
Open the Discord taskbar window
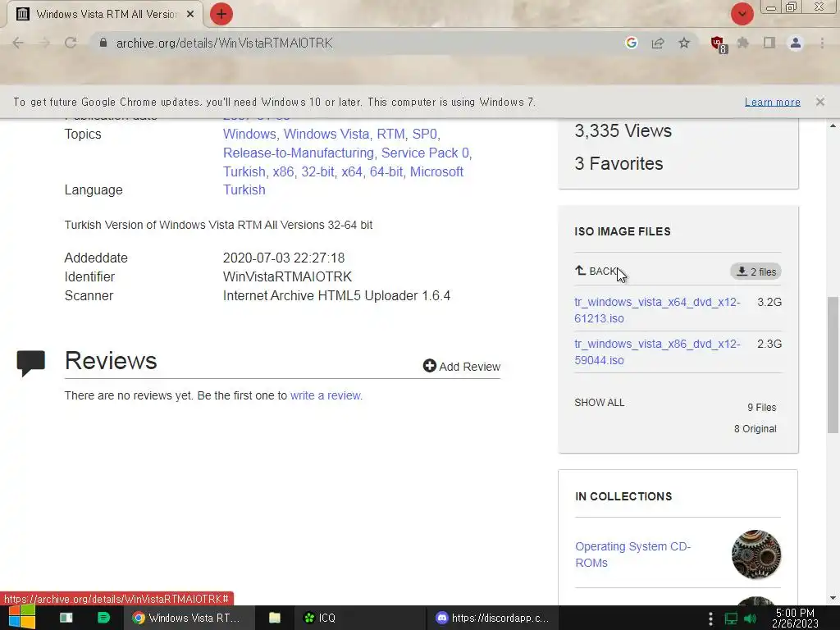(x=493, y=618)
